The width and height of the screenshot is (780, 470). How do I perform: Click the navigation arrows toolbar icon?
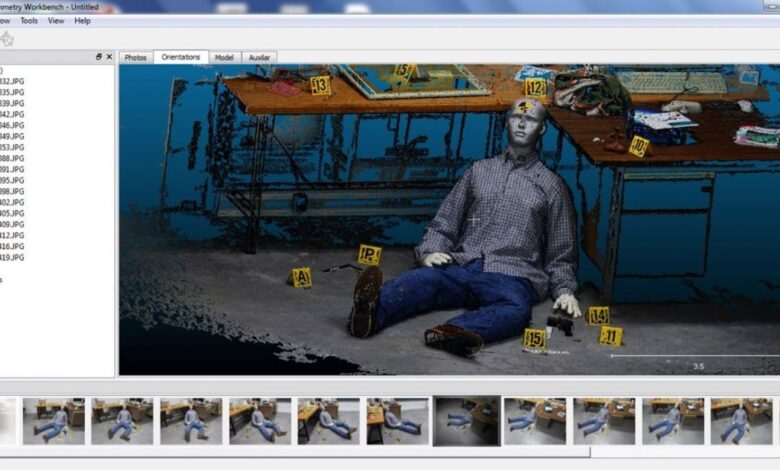(7, 39)
